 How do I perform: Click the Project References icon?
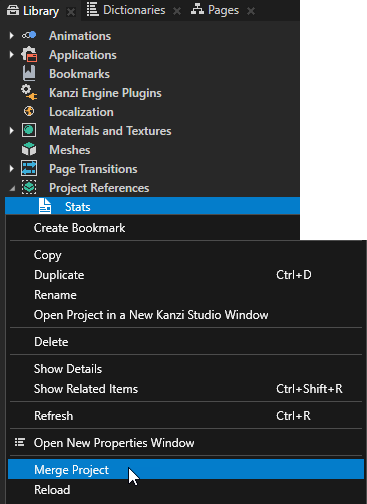coord(29,187)
